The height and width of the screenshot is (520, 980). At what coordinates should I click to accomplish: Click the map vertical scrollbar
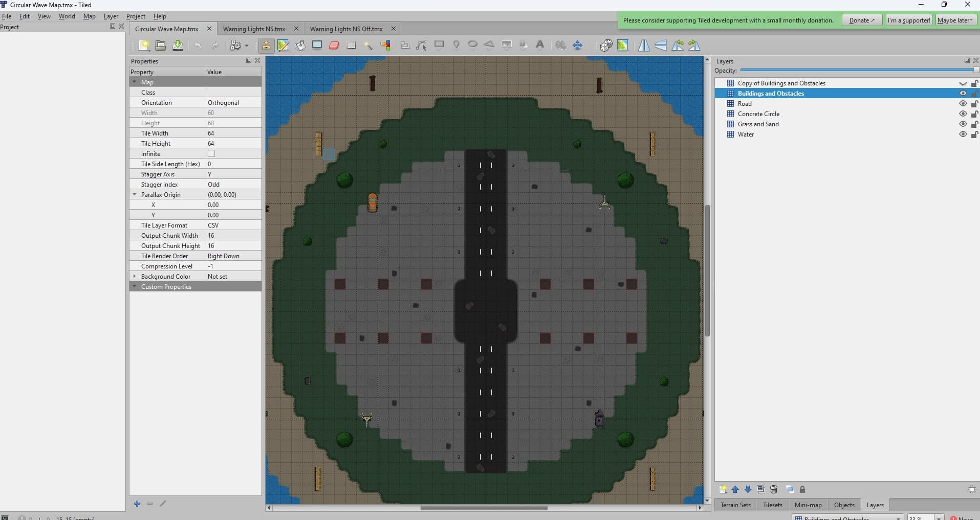pyautogui.click(x=707, y=271)
